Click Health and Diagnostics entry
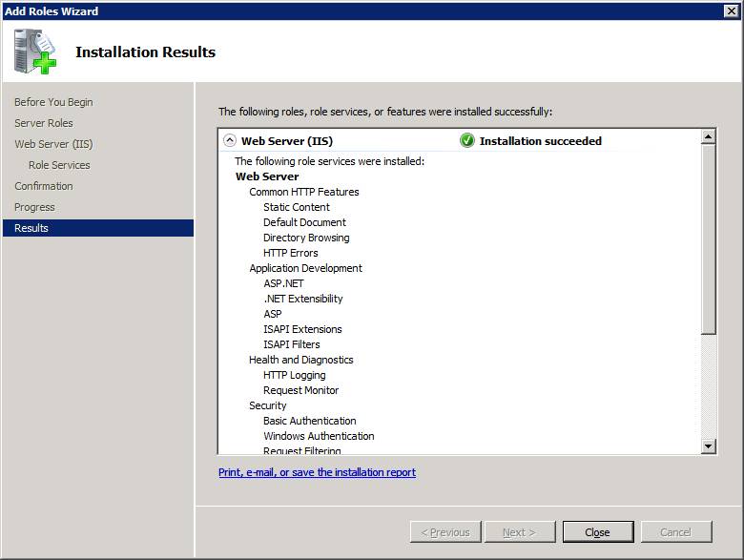The height and width of the screenshot is (560, 744). coord(301,360)
